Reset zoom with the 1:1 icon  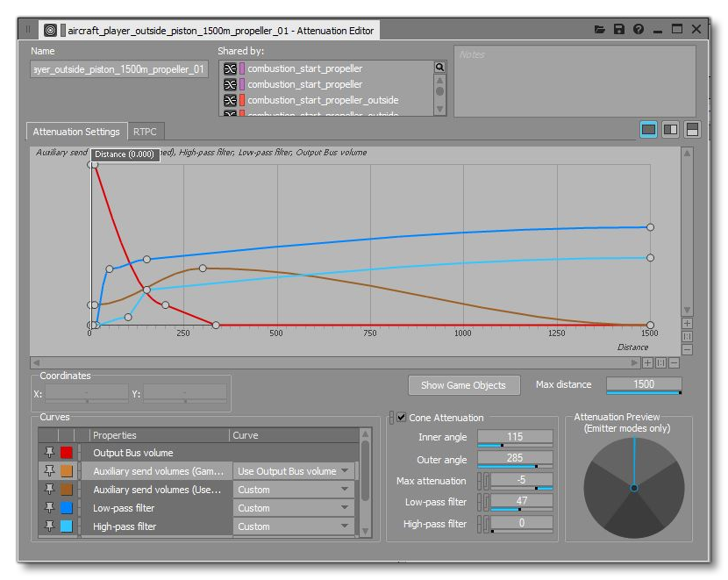click(x=686, y=337)
